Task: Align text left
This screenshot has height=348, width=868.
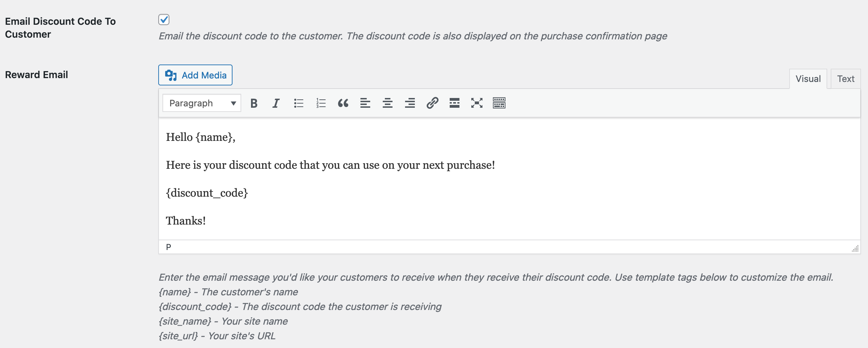Action: click(365, 103)
